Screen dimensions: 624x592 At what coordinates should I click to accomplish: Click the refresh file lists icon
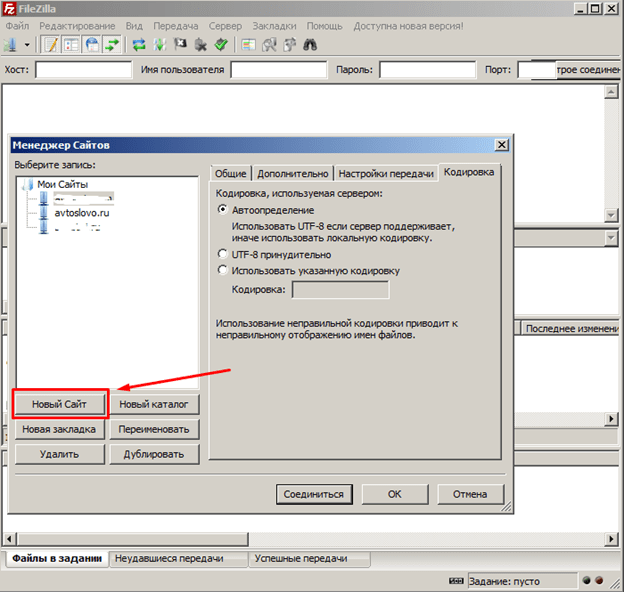[139, 45]
